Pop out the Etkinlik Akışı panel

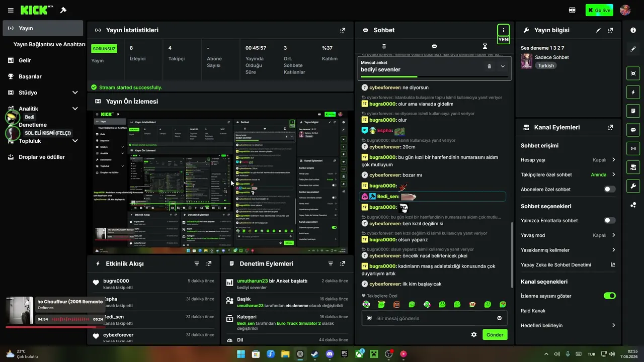point(209,263)
